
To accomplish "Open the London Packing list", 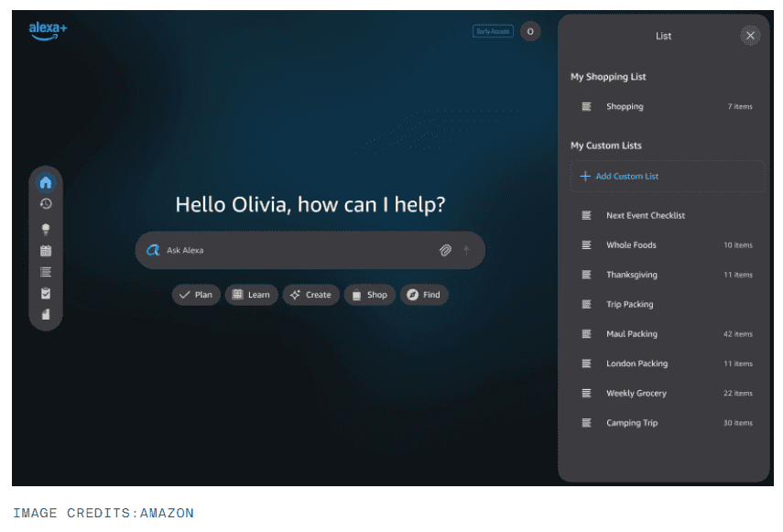I will 667,364.
